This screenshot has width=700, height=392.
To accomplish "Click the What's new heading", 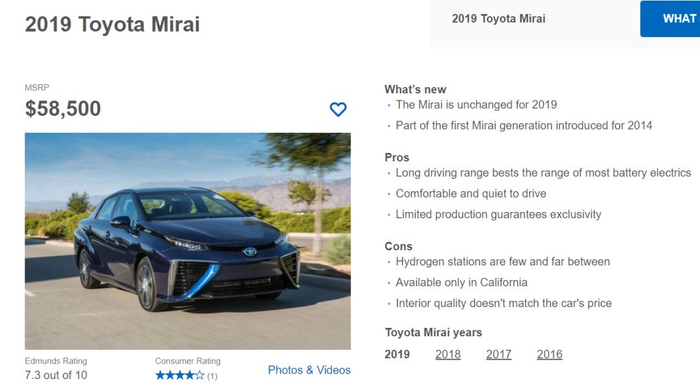I will (415, 89).
